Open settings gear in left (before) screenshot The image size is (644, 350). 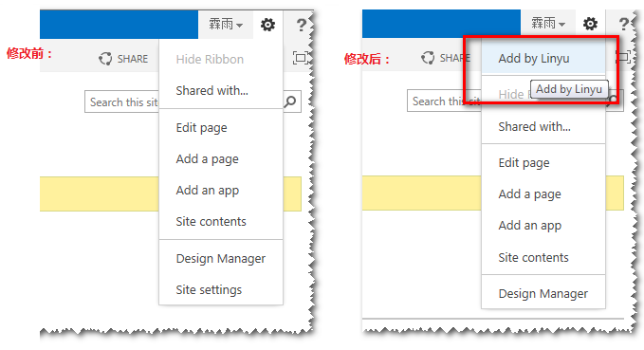[267, 25]
